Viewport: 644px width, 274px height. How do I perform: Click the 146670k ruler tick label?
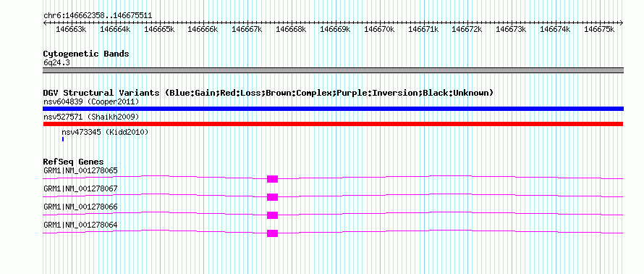click(379, 29)
